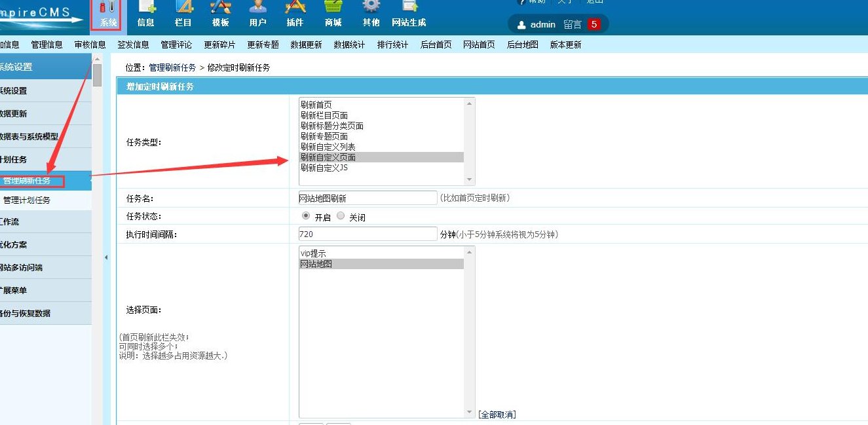This screenshot has width=868, height=425.
Task: Select 关闭 task status radio
Action: pyautogui.click(x=341, y=215)
